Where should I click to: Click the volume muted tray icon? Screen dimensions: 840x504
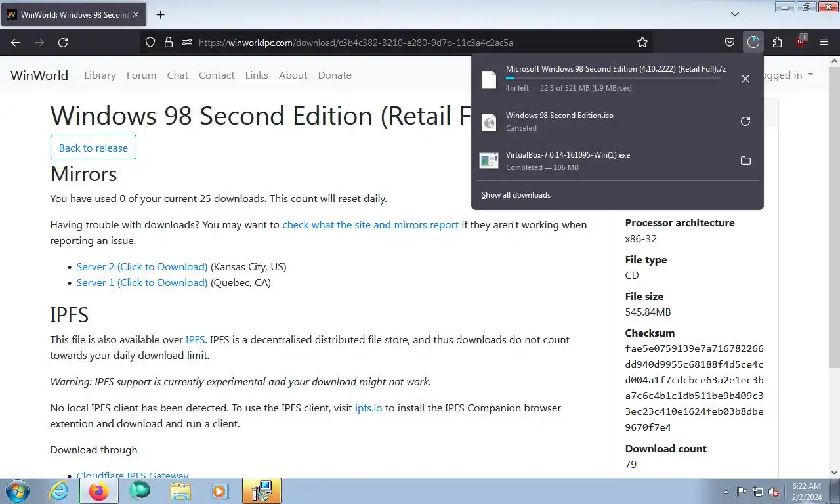(x=774, y=492)
